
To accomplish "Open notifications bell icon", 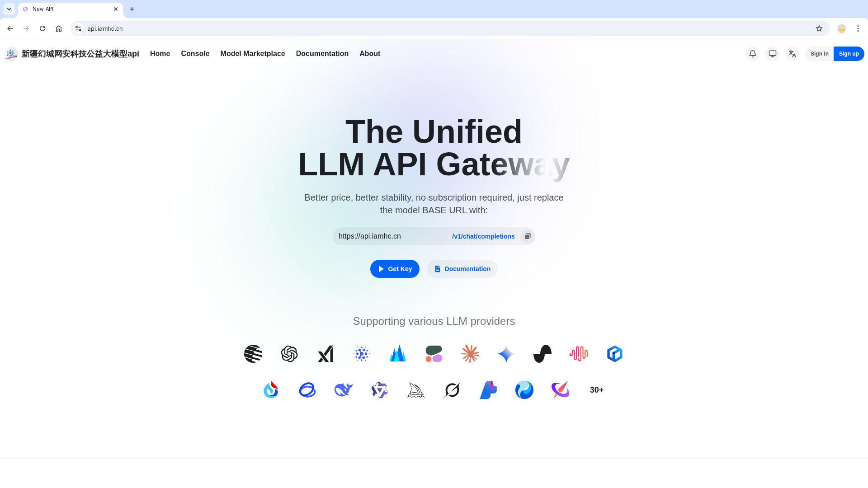I will coord(753,54).
